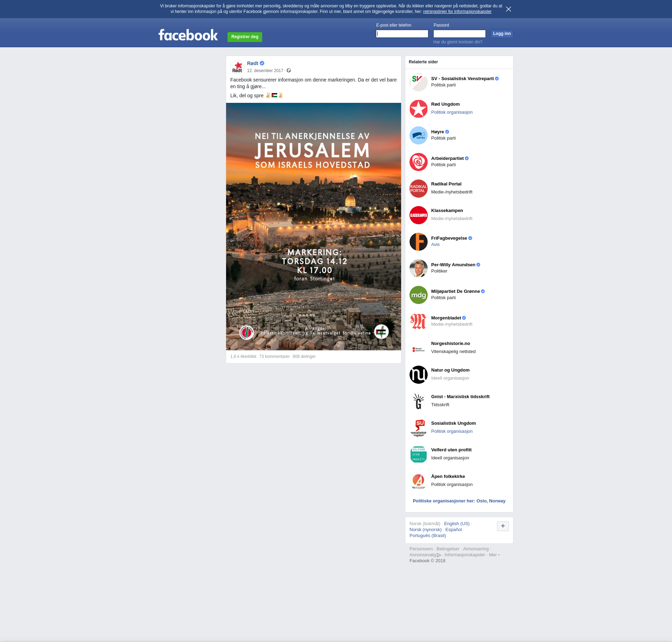Open the Gnist Marxistisk tidsskrift logo
The image size is (672, 642).
point(419,401)
